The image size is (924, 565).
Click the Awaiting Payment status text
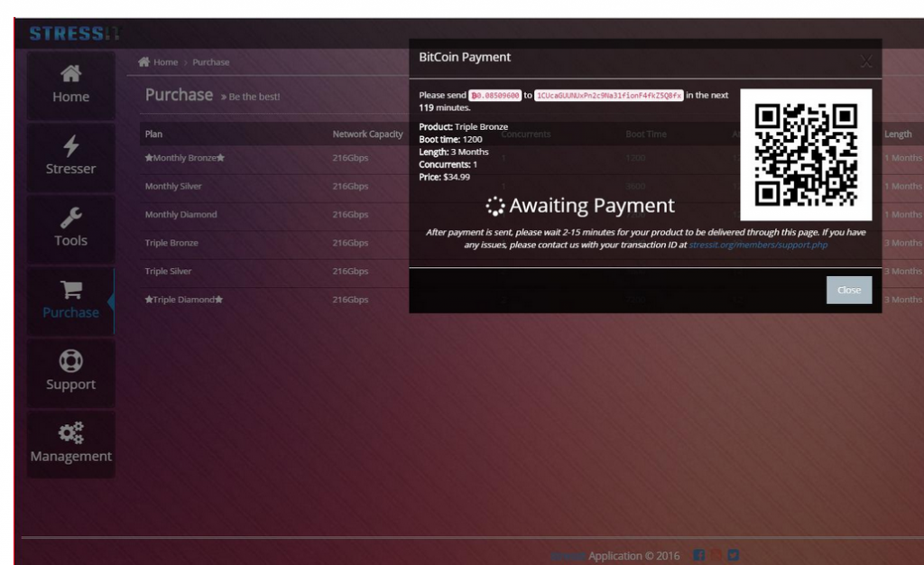tap(592, 206)
